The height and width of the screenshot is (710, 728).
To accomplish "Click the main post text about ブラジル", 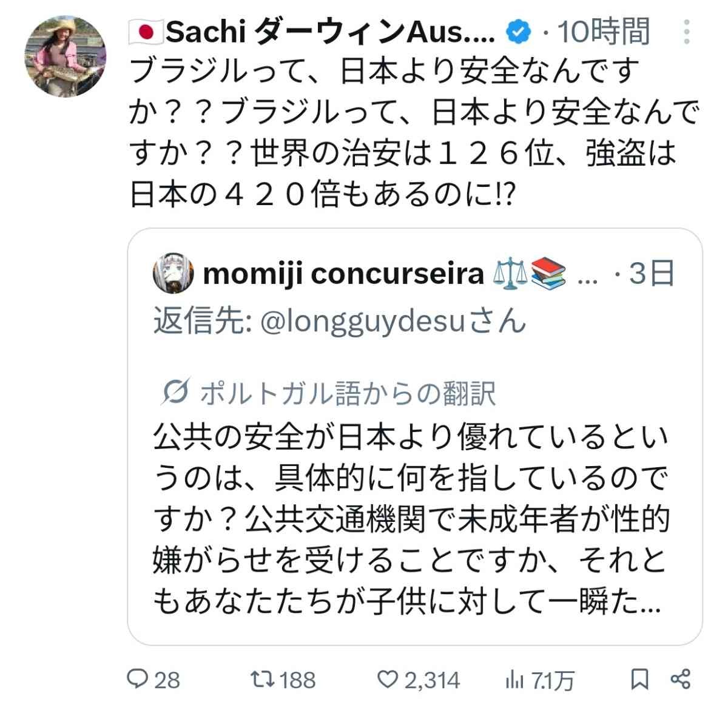I will pos(413,132).
